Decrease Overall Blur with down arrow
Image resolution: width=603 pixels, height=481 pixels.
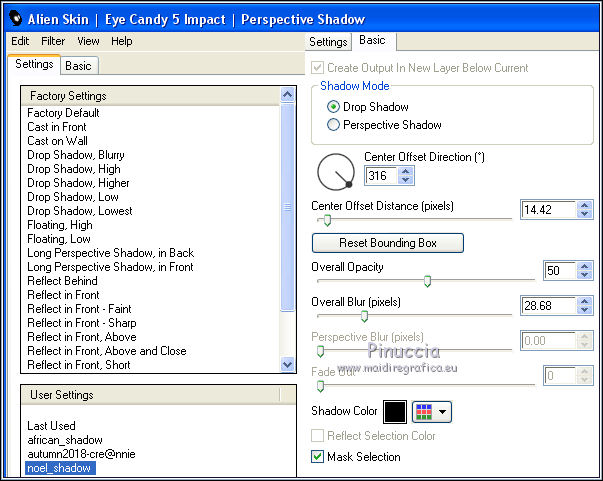(585, 310)
